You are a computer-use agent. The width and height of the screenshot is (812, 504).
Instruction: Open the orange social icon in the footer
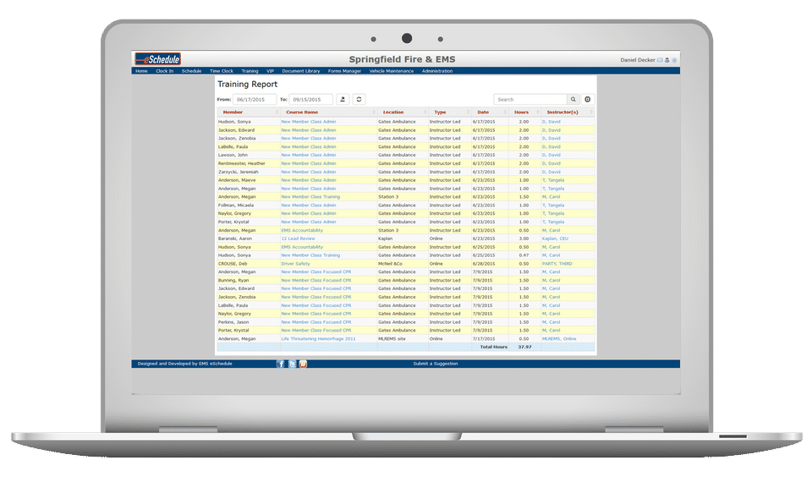[303, 364]
